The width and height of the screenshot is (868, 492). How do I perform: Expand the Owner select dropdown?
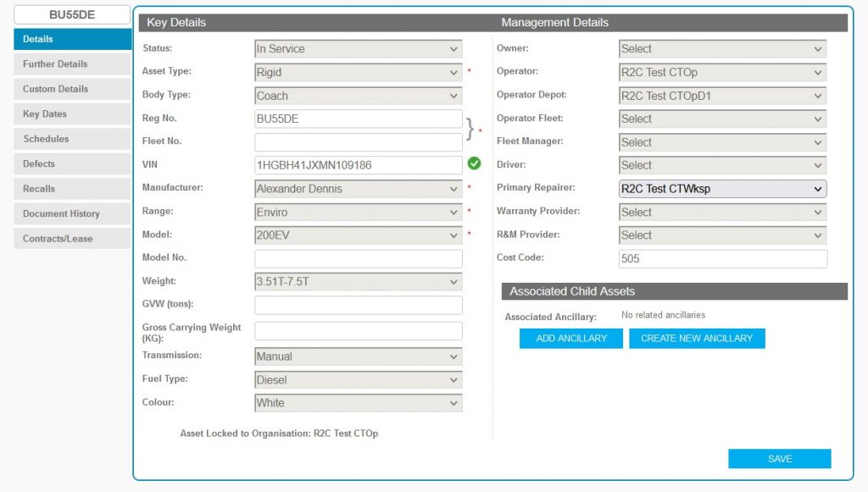pos(722,49)
